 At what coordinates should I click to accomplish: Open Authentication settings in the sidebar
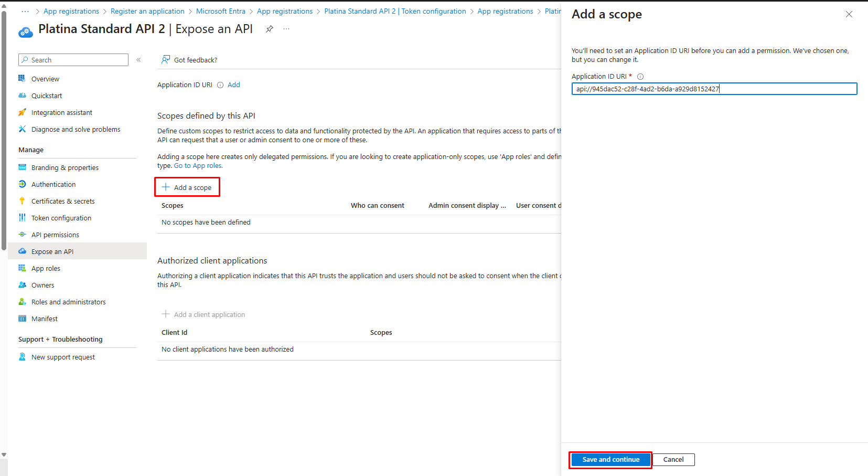tap(52, 184)
